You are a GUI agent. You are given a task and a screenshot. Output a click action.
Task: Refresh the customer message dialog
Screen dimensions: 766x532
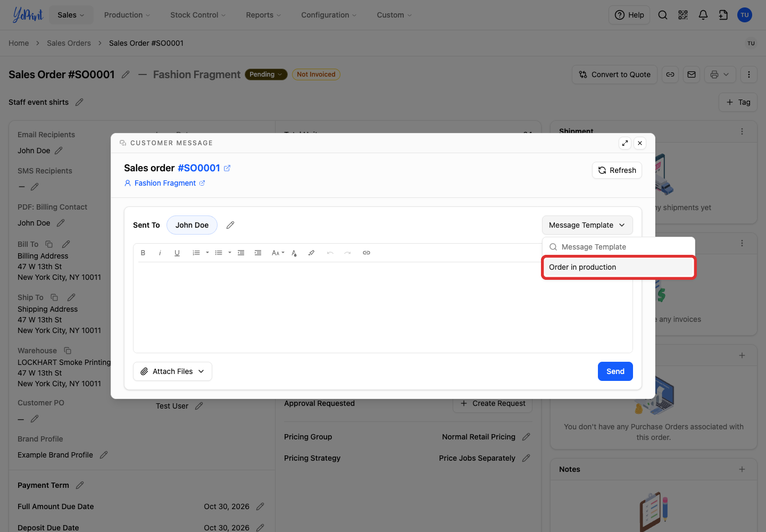tap(617, 170)
